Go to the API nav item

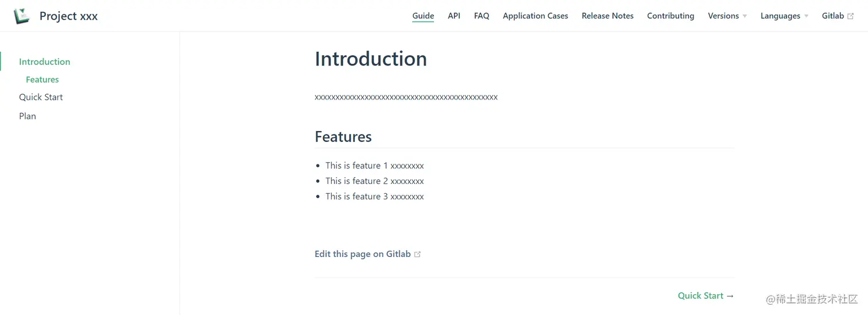coord(454,16)
